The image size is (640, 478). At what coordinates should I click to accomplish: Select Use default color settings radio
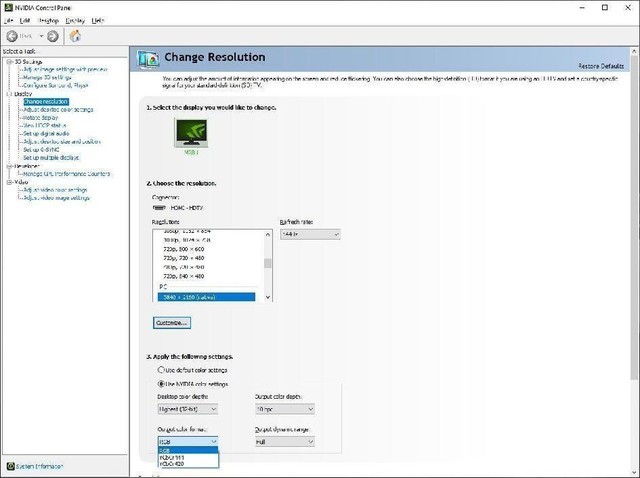click(x=161, y=370)
